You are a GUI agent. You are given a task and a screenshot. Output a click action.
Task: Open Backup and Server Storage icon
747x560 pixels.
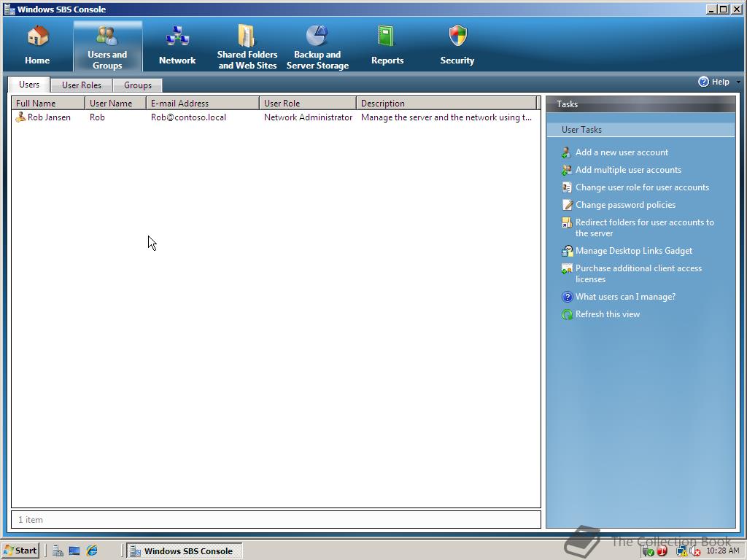coord(317,35)
